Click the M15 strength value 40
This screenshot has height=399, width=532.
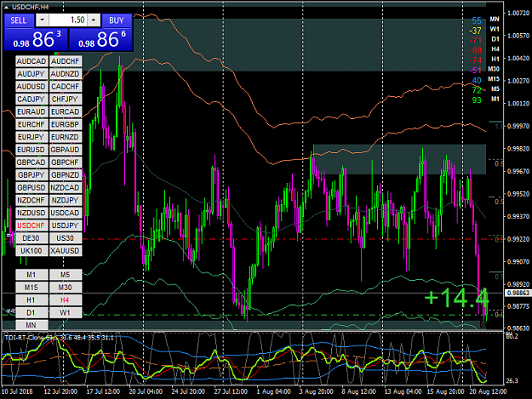[477, 80]
